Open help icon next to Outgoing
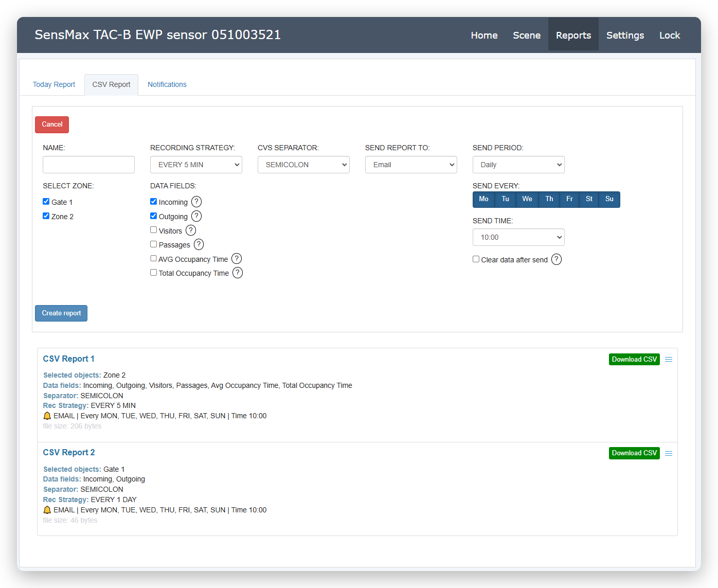This screenshot has height=588, width=718. (x=196, y=216)
